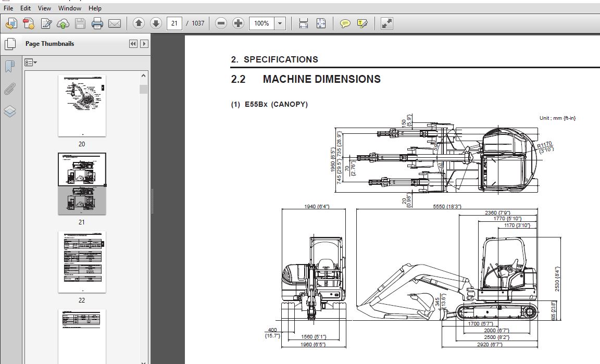Click the Unit ; mm {ft-in} note
Image resolution: width=600 pixels, height=364 pixels.
point(557,118)
